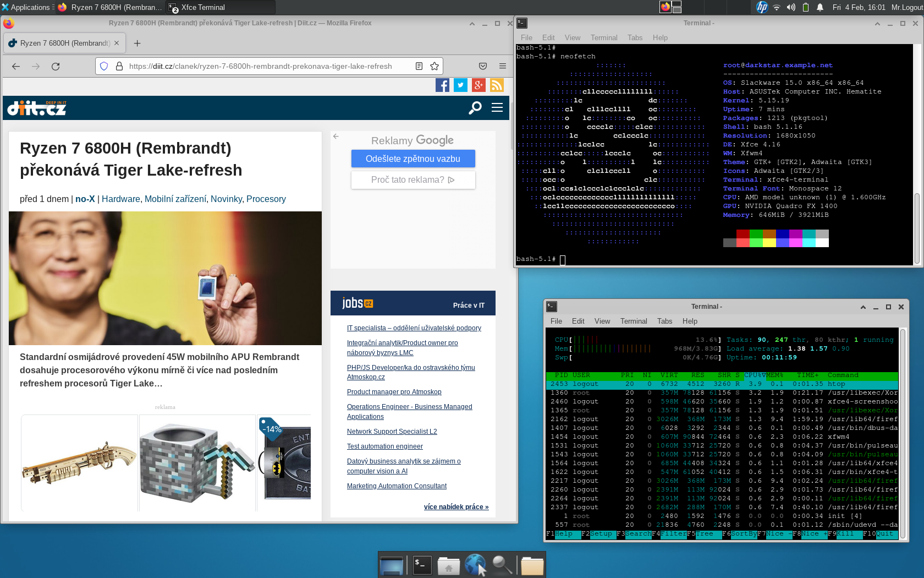Click the Firefox address bar
This screenshot has height=578, width=924.
click(x=269, y=66)
